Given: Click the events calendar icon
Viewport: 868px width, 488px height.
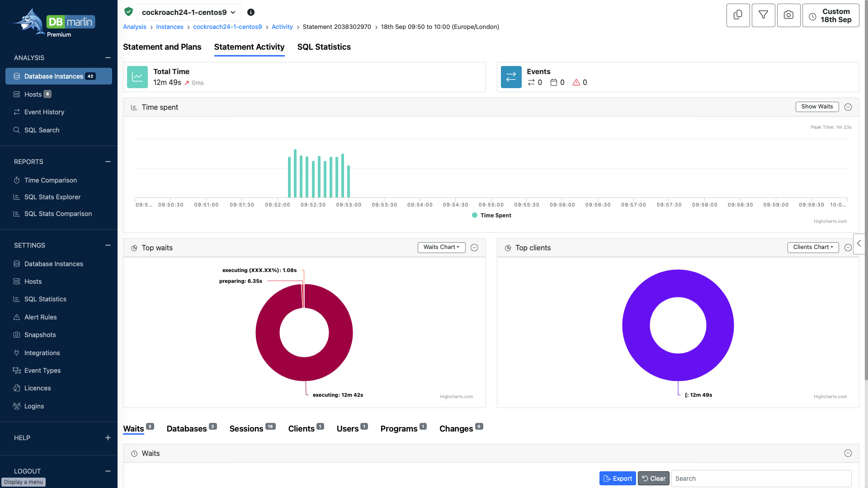Looking at the screenshot, I should pos(553,82).
